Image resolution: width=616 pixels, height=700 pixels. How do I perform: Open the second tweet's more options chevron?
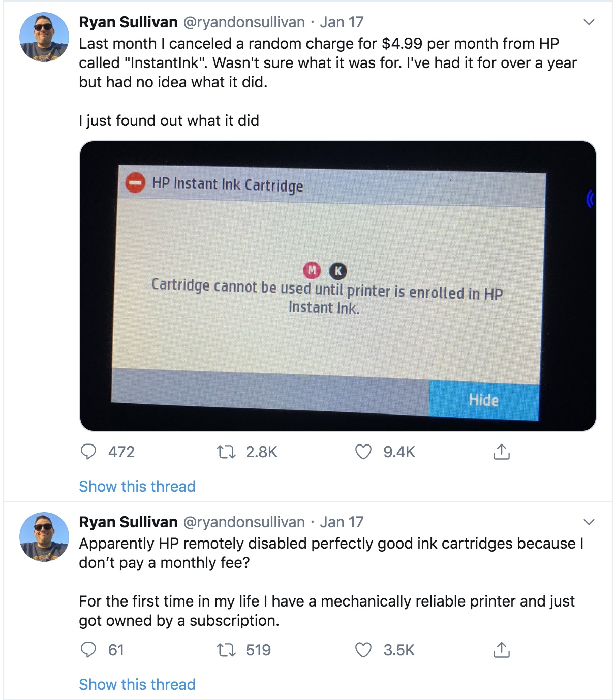pyautogui.click(x=589, y=522)
